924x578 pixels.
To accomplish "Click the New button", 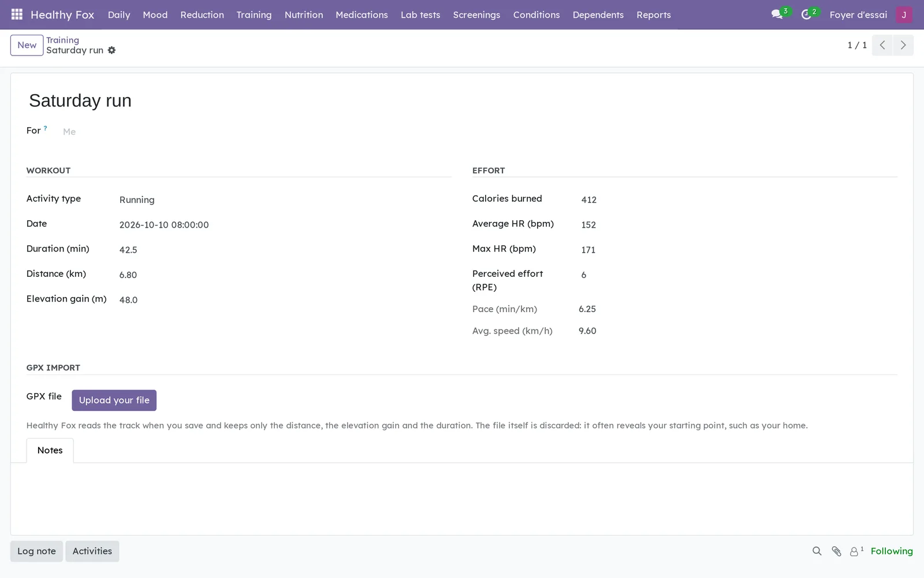I will point(27,45).
